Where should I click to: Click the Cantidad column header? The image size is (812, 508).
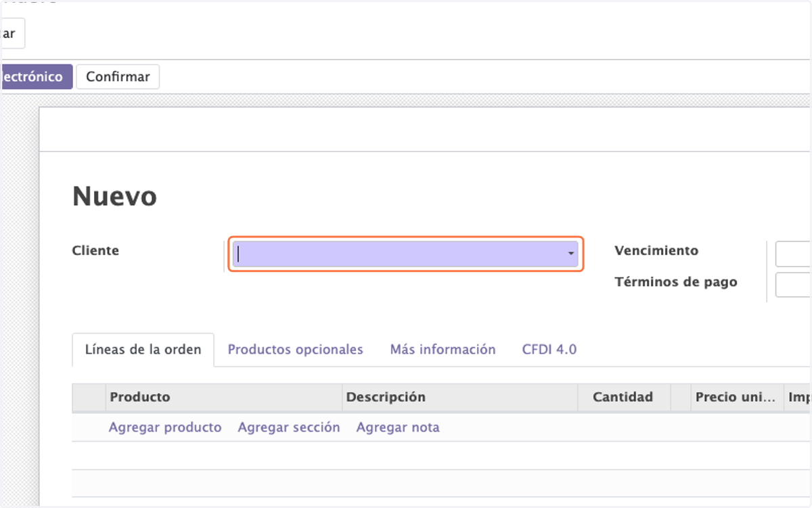(x=624, y=397)
